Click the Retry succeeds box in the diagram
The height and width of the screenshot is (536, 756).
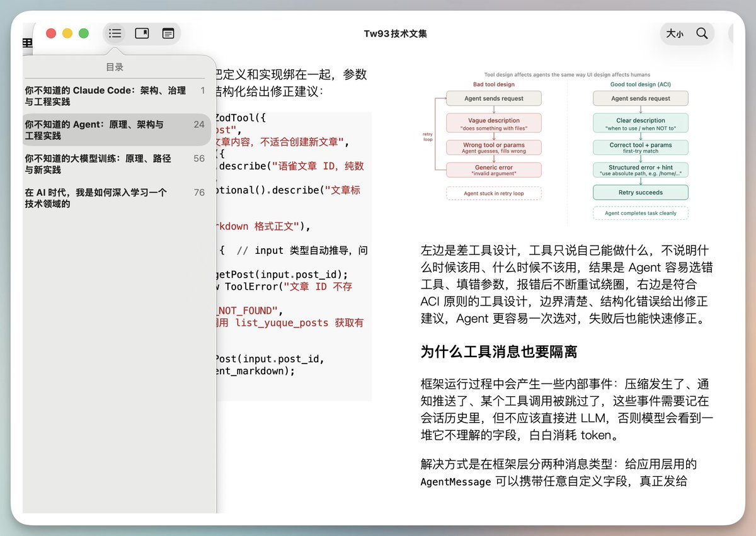tap(640, 192)
